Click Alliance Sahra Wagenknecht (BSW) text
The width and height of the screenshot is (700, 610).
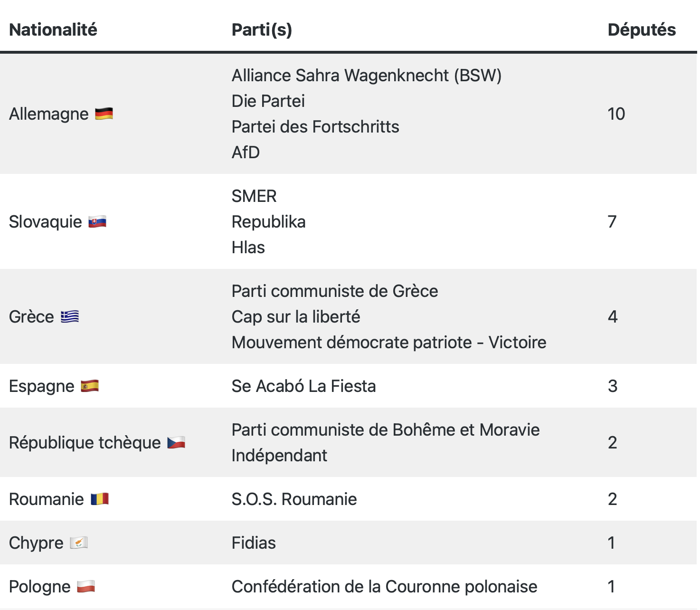(367, 76)
